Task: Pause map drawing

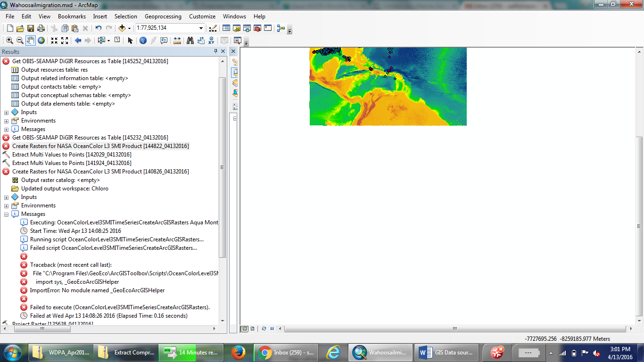Action: pyautogui.click(x=272, y=329)
